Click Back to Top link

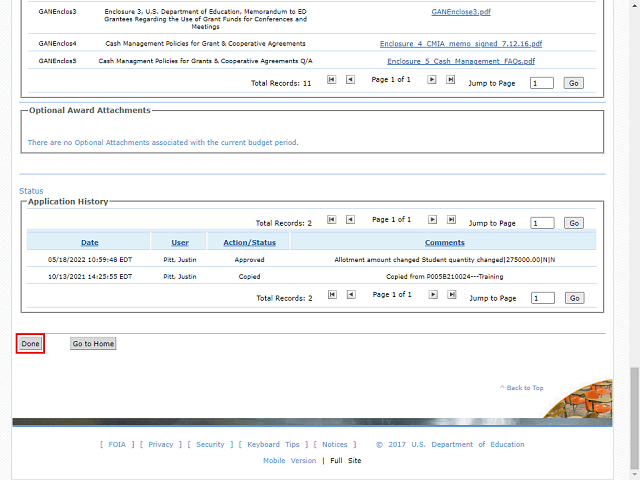pos(522,388)
